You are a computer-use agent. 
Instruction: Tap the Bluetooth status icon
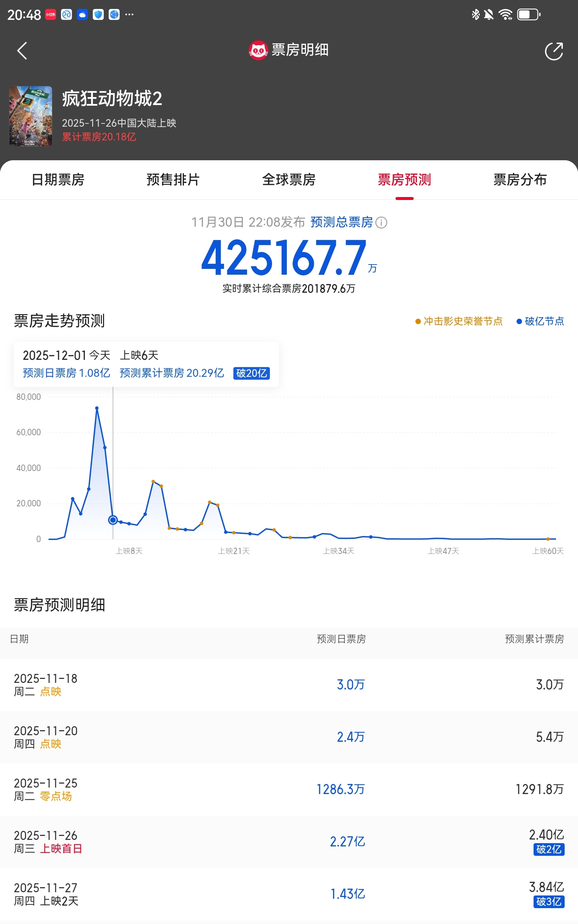coord(475,14)
